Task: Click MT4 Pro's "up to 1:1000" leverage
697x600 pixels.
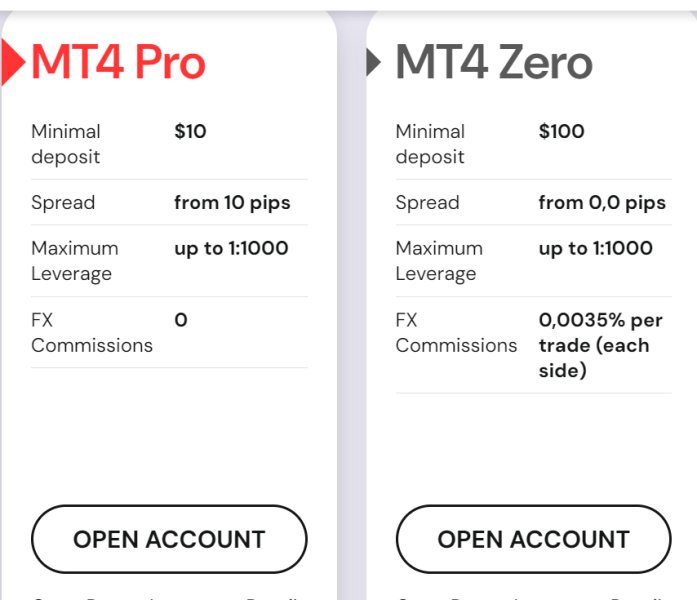Action: (231, 248)
